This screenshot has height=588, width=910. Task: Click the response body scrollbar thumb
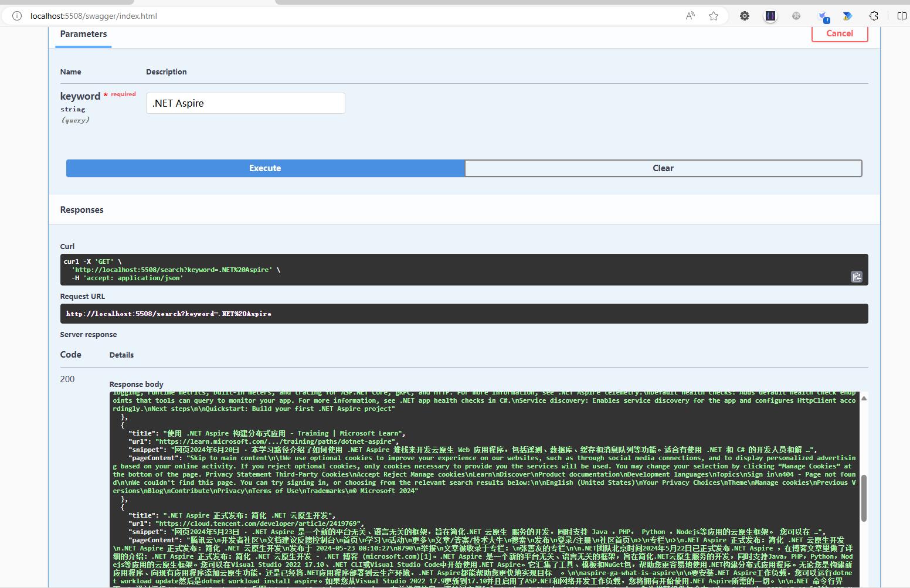pyautogui.click(x=864, y=498)
